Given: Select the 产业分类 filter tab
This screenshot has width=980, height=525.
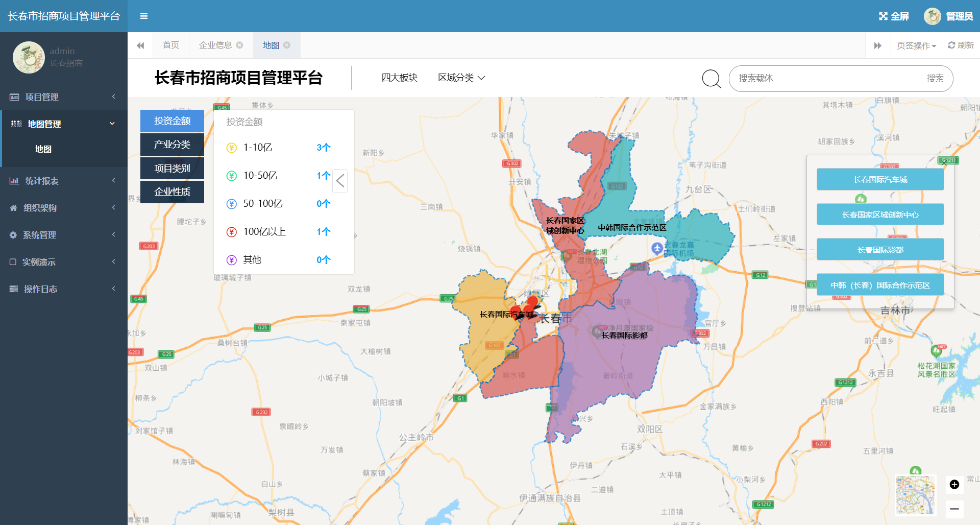Looking at the screenshot, I should [x=172, y=145].
